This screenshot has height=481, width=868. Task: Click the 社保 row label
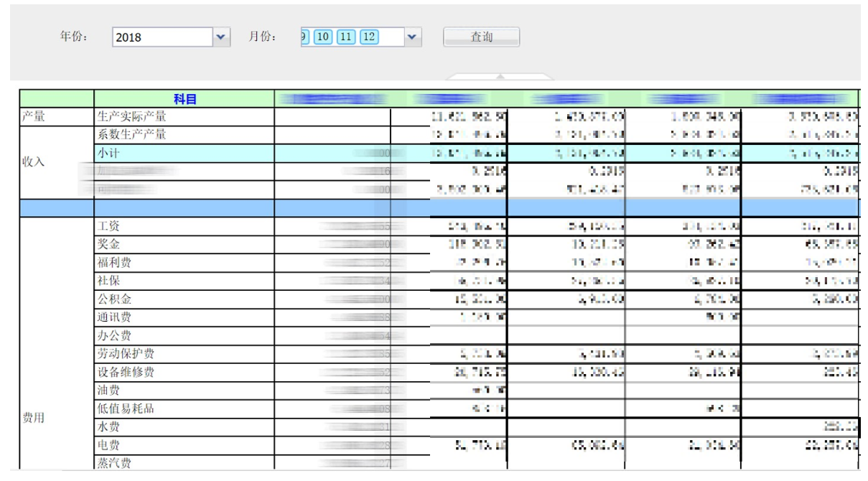click(108, 281)
